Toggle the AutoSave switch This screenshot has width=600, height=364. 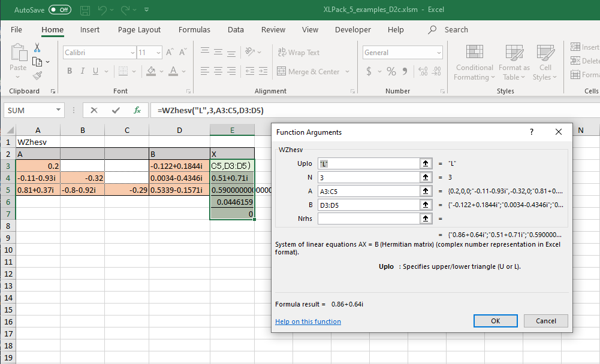(60, 10)
